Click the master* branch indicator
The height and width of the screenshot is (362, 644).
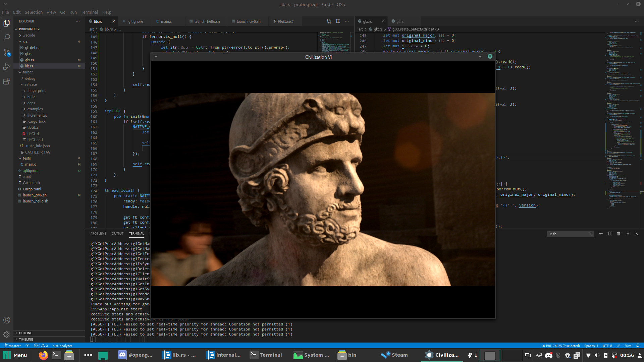coord(13,346)
